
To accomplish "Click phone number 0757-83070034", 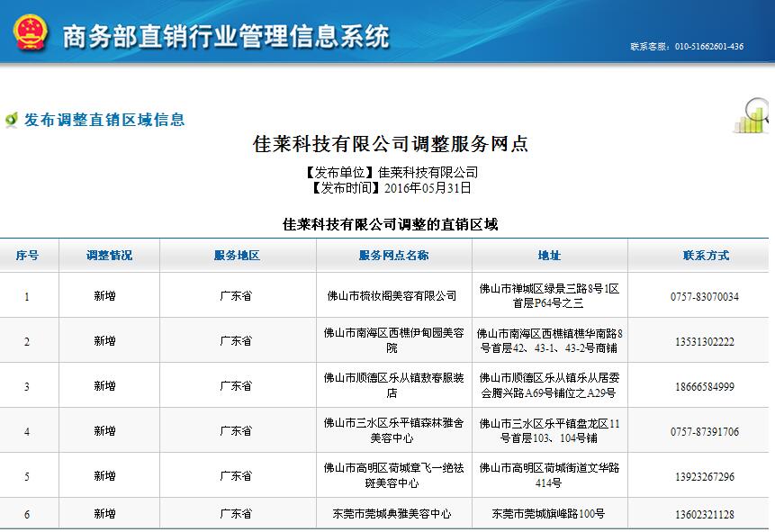I will pos(704,296).
